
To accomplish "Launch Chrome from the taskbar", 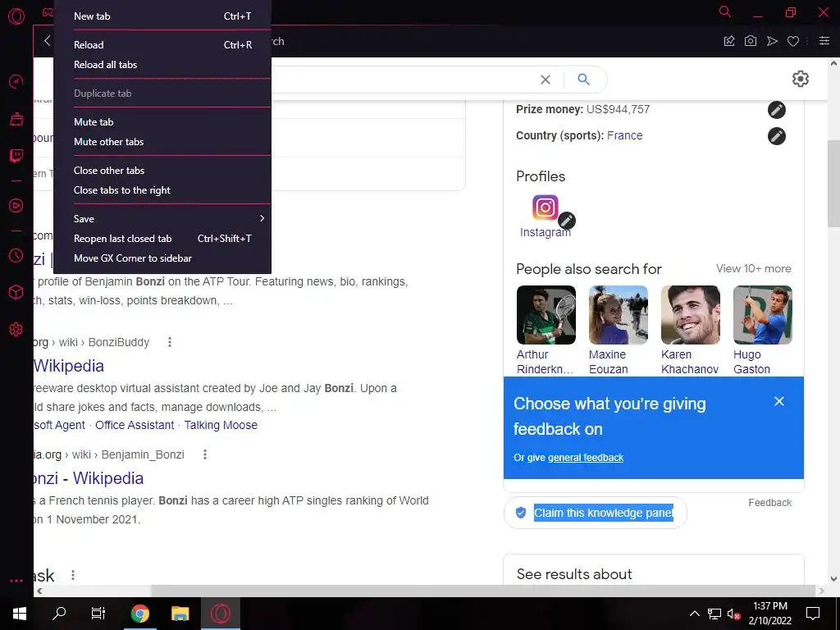I will click(x=139, y=614).
